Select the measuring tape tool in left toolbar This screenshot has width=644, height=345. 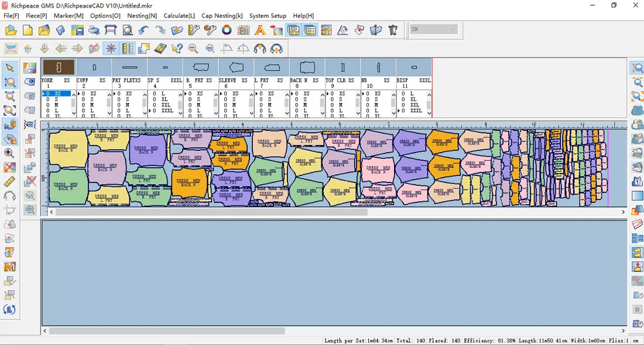point(8,182)
